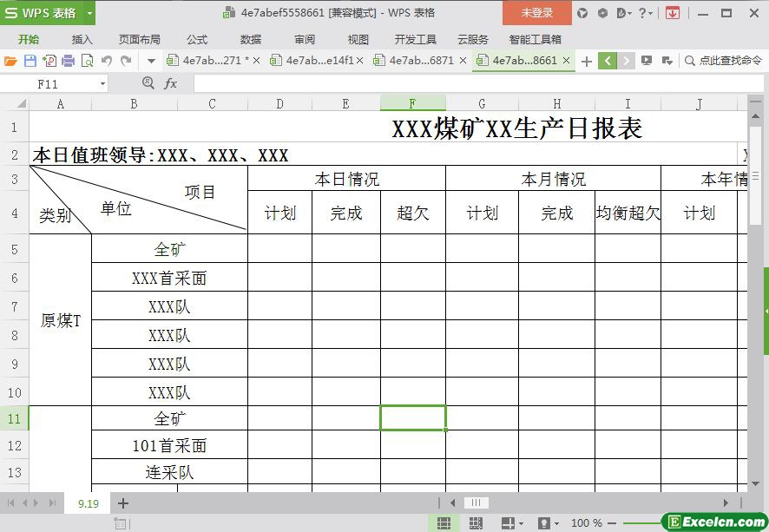Image resolution: width=769 pixels, height=532 pixels.
Task: Add a new sheet with the plus button
Action: click(123, 503)
